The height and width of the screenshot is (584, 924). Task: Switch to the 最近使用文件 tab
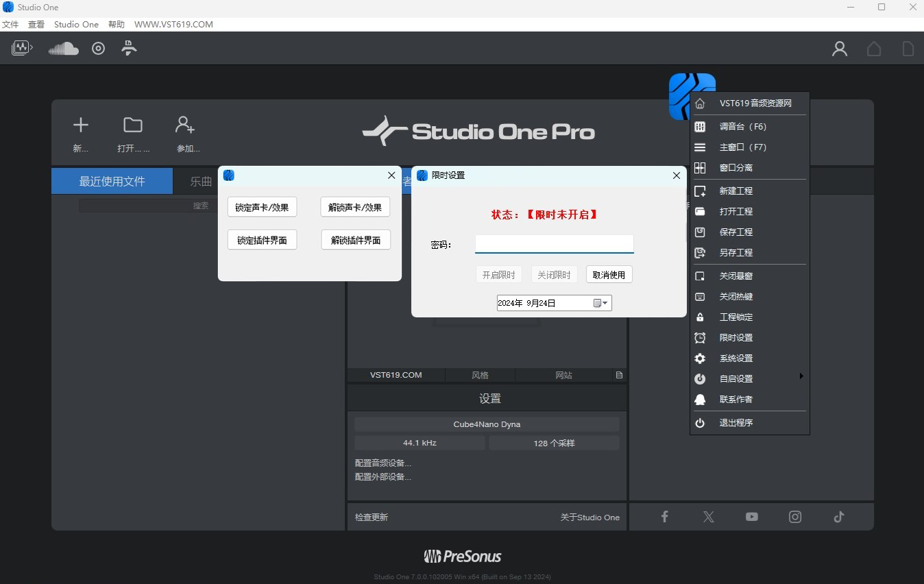[112, 180]
